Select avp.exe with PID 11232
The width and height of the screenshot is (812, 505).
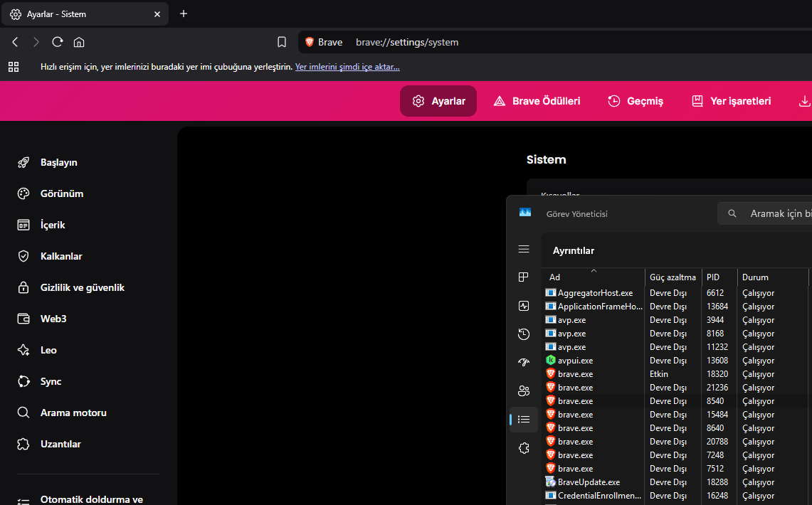coord(677,346)
